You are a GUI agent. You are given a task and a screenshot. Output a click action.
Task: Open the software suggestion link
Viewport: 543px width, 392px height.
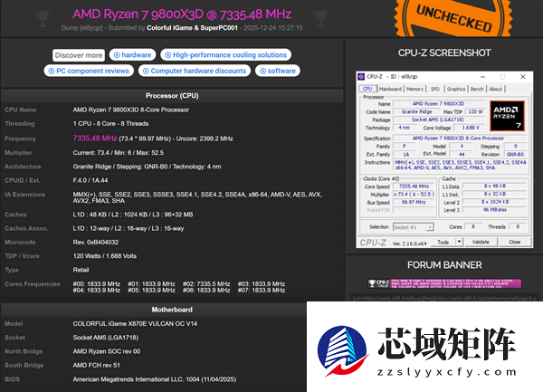[x=278, y=71]
